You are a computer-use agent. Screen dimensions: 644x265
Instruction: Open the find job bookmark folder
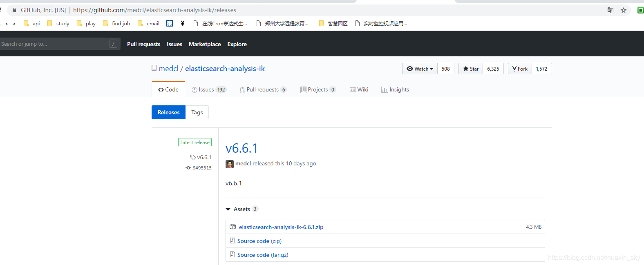[116, 24]
